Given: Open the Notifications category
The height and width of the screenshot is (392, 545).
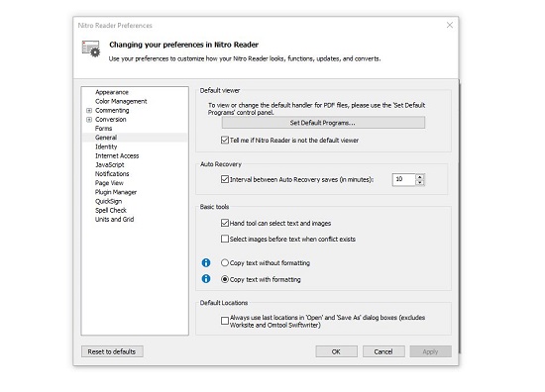Looking at the screenshot, I should click(x=112, y=173).
